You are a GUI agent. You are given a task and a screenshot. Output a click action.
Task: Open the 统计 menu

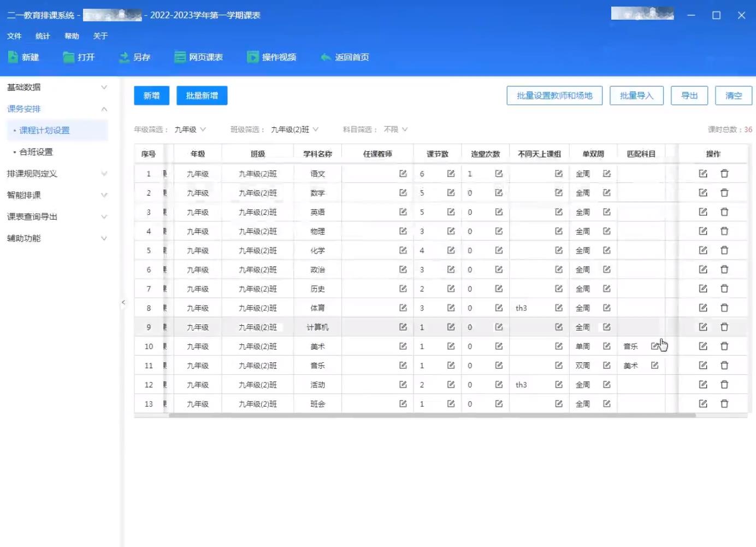point(43,36)
